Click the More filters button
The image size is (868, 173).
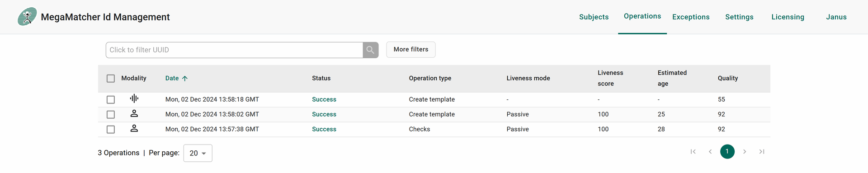(411, 50)
